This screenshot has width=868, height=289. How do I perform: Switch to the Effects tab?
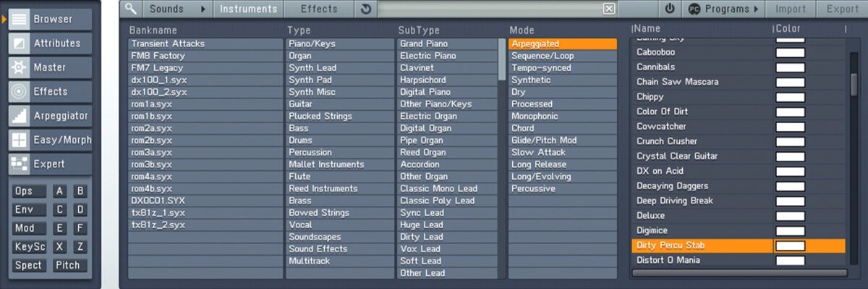point(319,9)
